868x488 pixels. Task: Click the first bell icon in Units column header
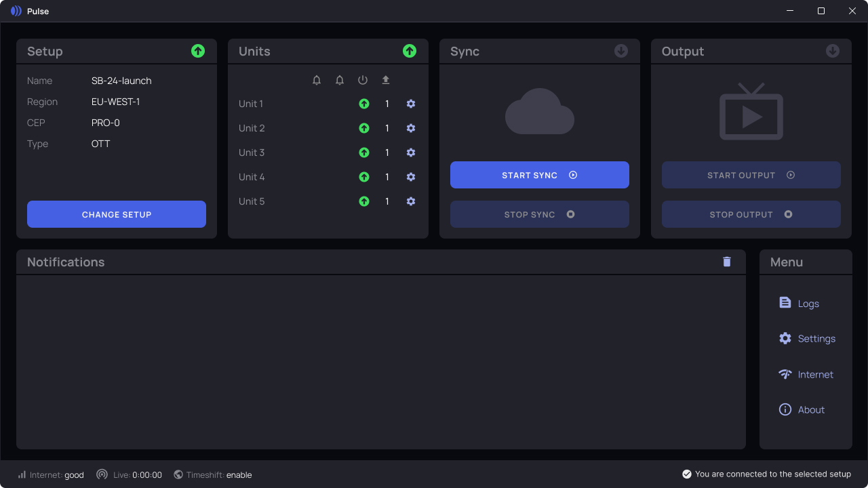tap(317, 80)
